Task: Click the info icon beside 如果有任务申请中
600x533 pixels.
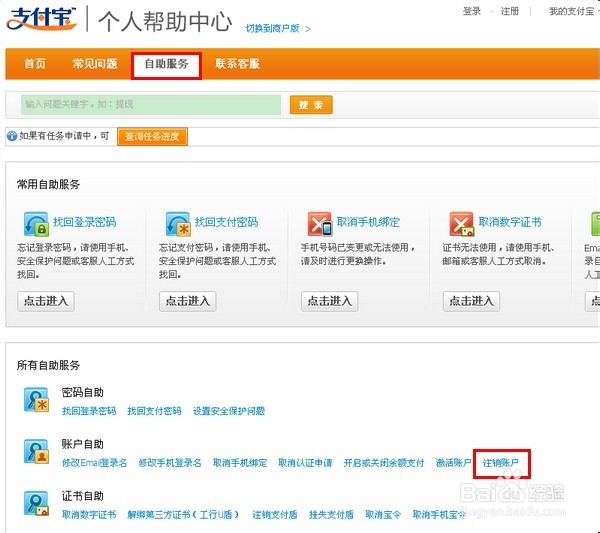Action: tap(12, 136)
